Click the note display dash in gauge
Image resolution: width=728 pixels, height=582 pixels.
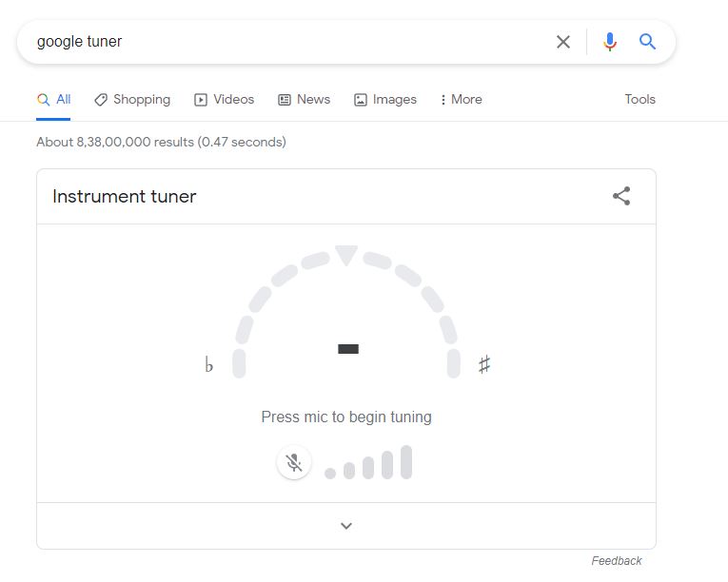[x=348, y=349]
